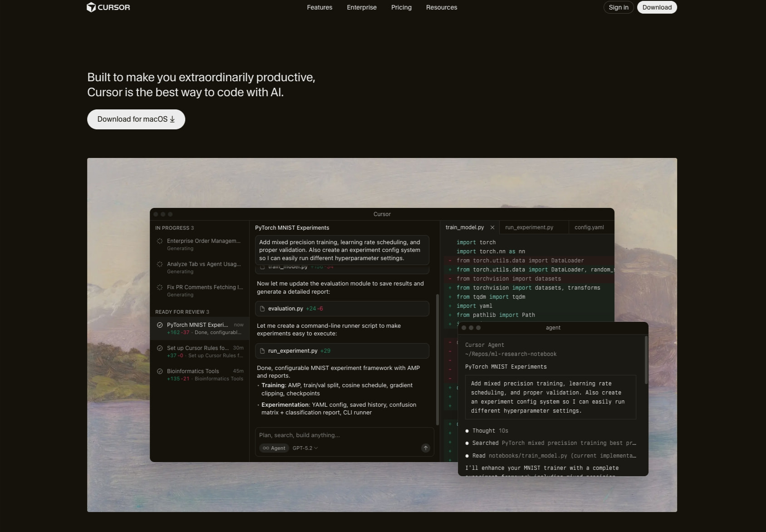Open Analyze Tab vs Agent Usage task
766x532 pixels.
(200, 267)
